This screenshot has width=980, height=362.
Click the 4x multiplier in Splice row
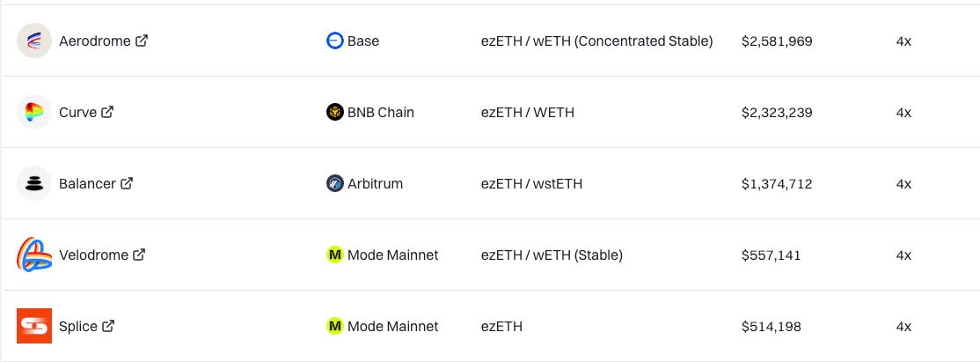point(903,327)
